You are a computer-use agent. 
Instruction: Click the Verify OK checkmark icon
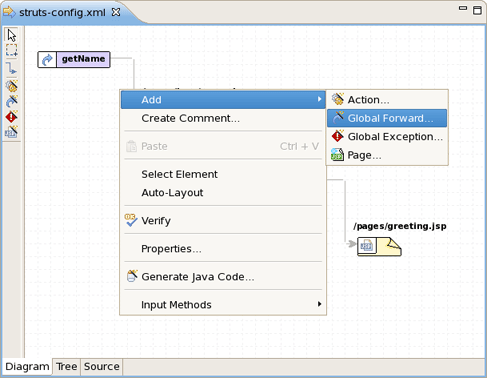point(131,220)
